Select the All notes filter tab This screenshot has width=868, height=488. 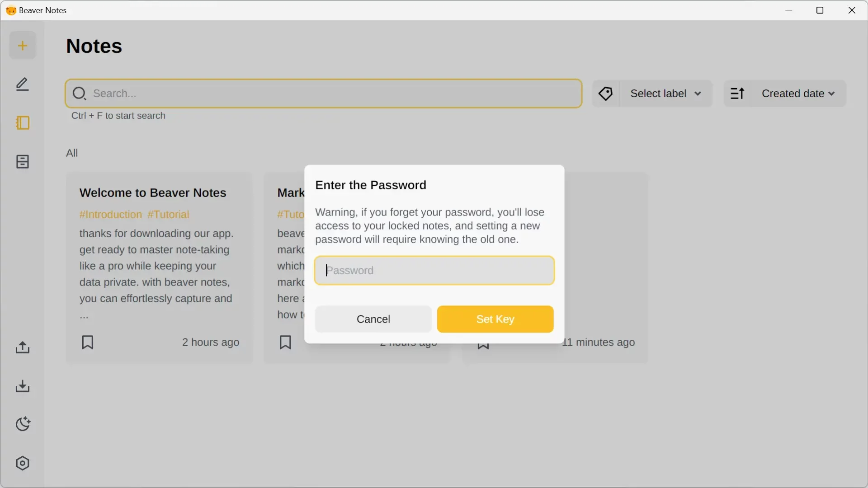click(71, 153)
